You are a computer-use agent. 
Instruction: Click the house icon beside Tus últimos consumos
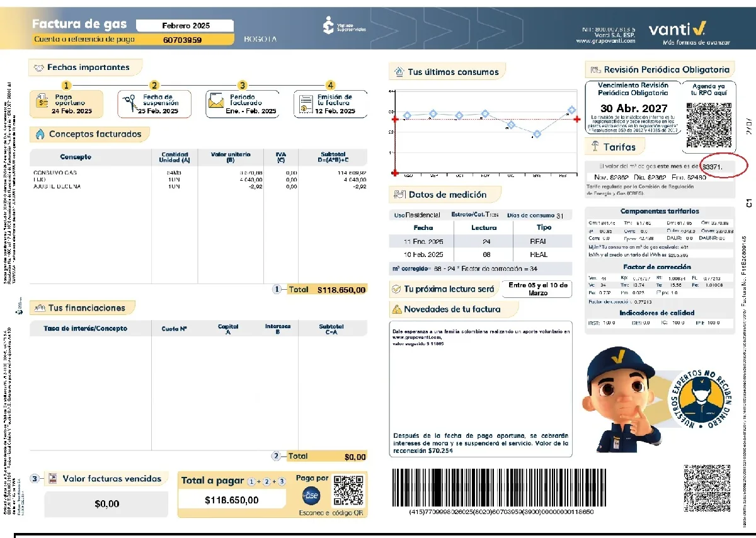point(398,72)
